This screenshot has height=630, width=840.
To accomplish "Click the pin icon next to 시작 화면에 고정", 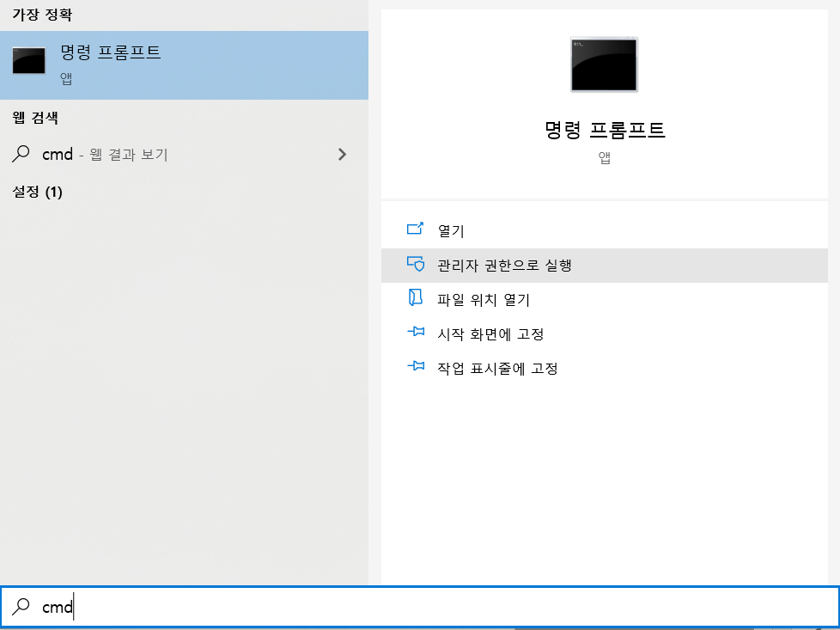I will tap(415, 333).
